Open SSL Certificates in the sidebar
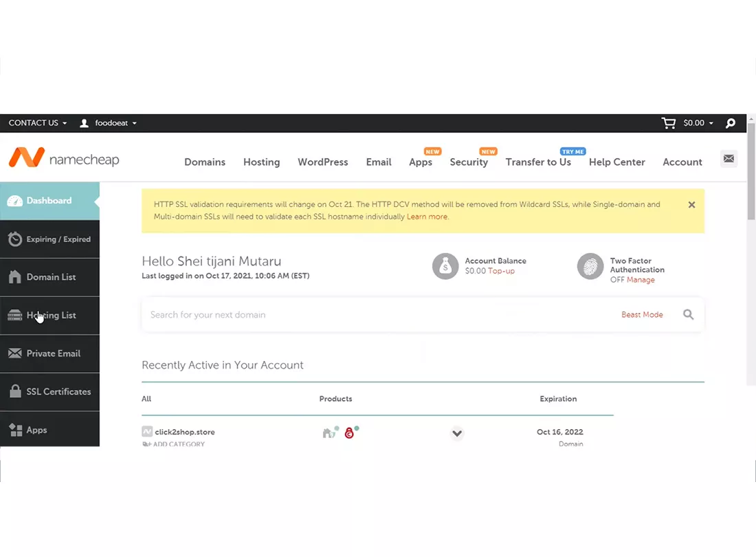 point(49,391)
